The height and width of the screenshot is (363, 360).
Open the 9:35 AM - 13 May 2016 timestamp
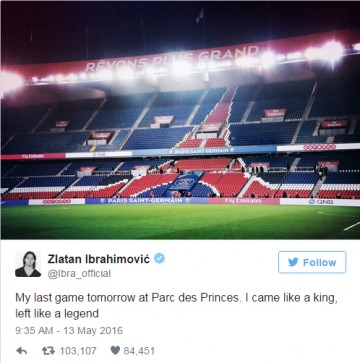tap(69, 330)
